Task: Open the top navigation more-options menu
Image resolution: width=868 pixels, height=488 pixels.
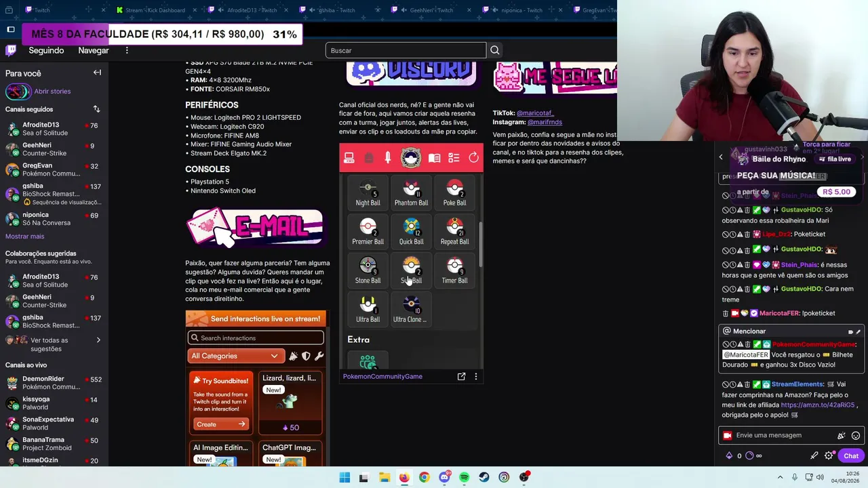Action: click(127, 50)
